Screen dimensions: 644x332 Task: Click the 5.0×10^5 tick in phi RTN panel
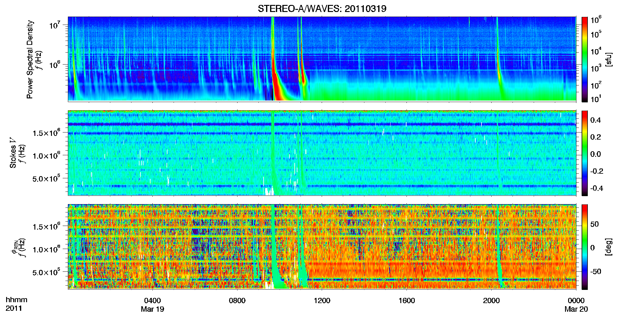click(46, 272)
